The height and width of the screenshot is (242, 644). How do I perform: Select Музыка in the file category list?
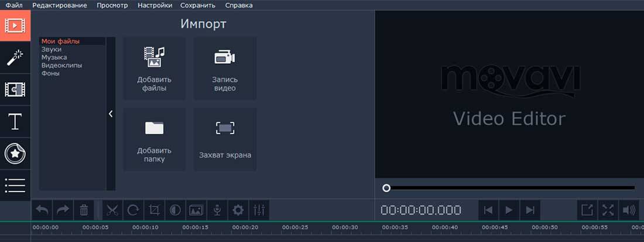(x=54, y=57)
